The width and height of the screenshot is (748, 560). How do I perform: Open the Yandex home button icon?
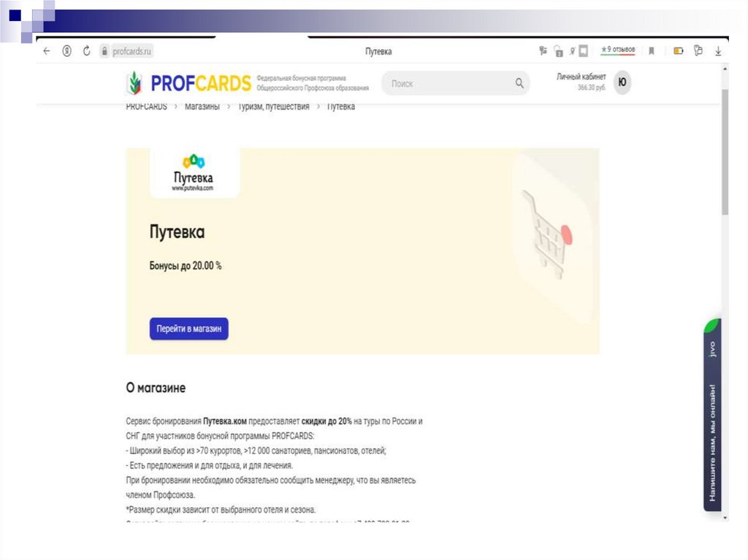pos(66,51)
